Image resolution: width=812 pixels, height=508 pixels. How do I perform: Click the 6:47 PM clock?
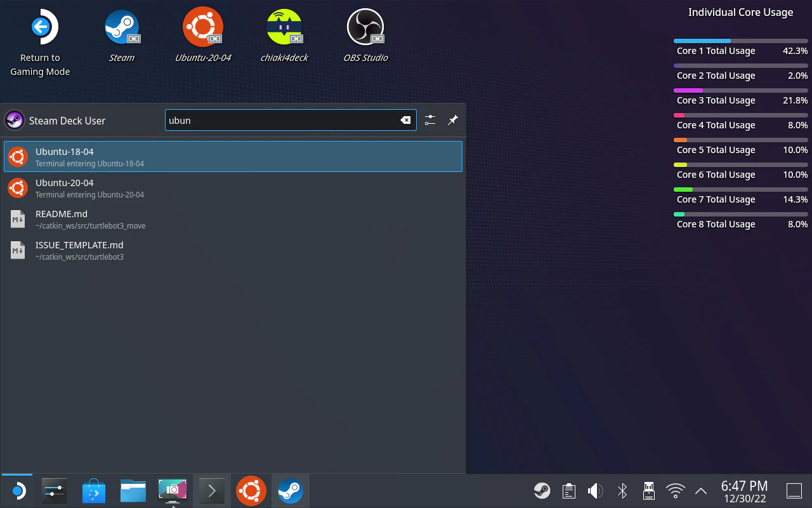(x=744, y=486)
